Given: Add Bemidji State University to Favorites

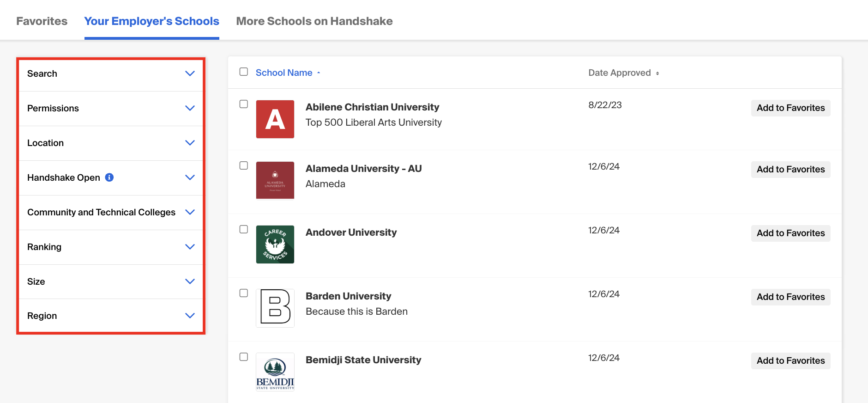Looking at the screenshot, I should [x=790, y=360].
